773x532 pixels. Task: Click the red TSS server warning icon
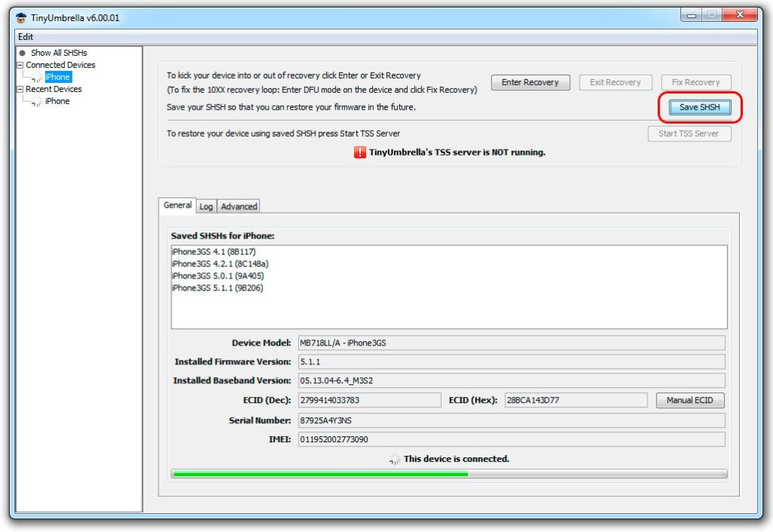[x=359, y=152]
